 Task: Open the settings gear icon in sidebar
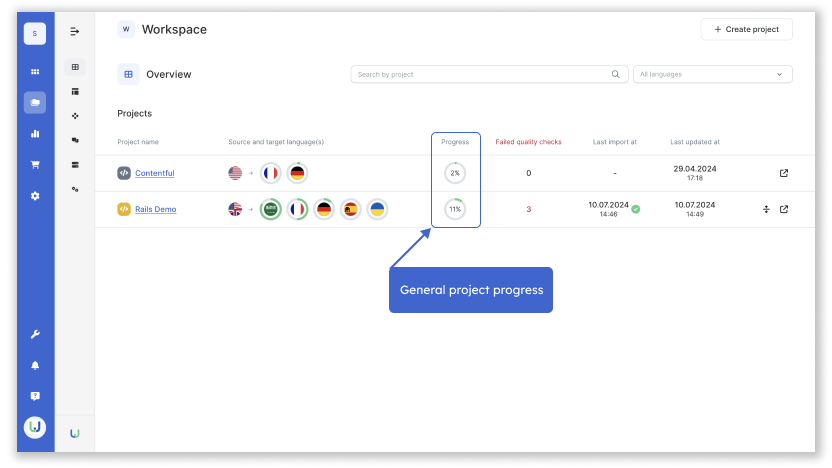click(35, 196)
